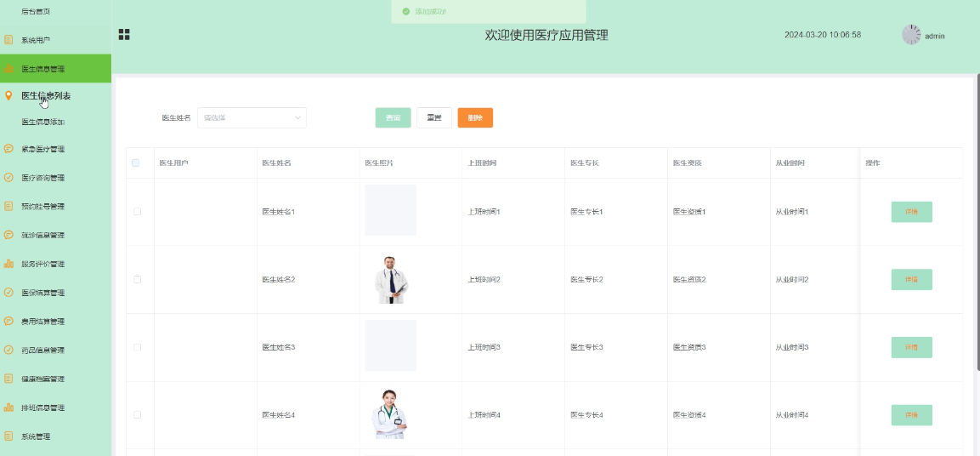Click the 医生信息管理 sidebar icon
Viewport: 980px width, 456px height.
point(8,69)
